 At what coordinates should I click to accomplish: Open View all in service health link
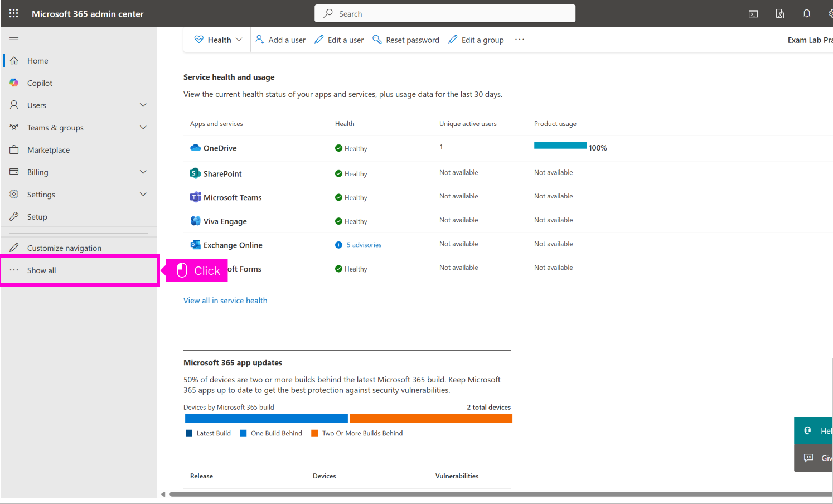point(225,301)
